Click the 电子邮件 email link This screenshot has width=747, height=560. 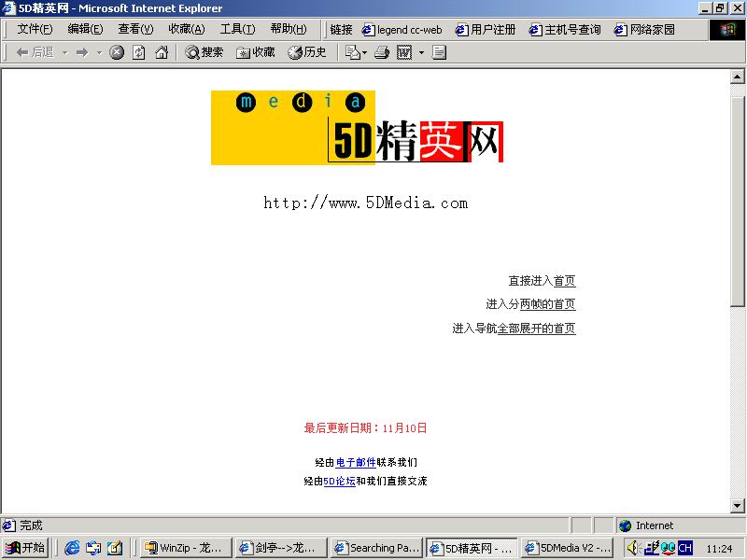356,462
